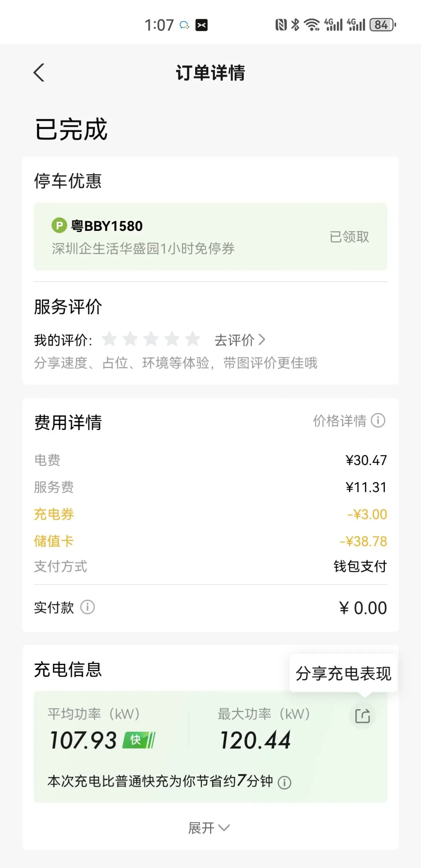Tap the info icon after 7分钟
This screenshot has height=868, width=421.
pos(284,782)
